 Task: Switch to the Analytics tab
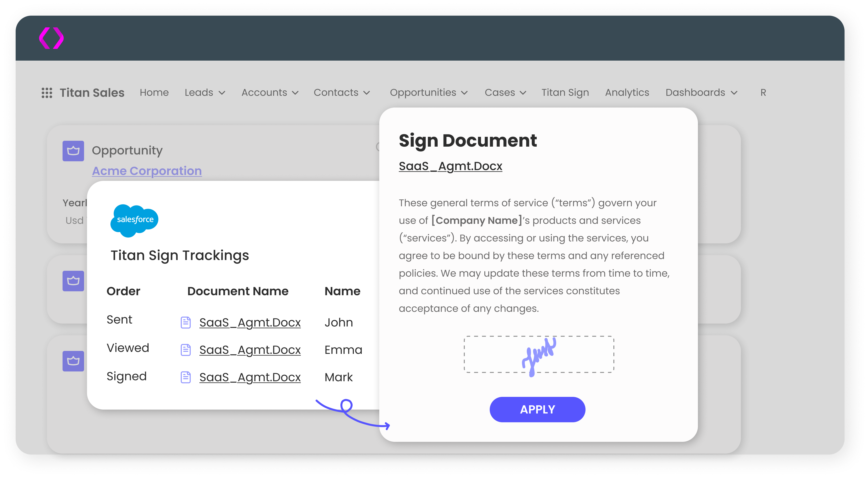tap(627, 92)
